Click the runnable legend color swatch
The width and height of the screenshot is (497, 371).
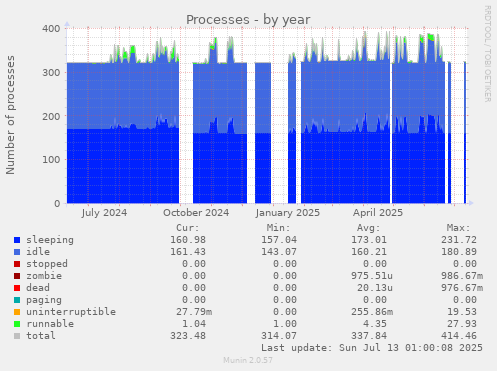17,324
